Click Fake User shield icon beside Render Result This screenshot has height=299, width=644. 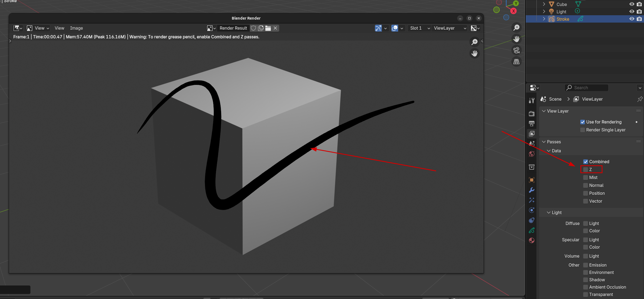[x=253, y=28]
